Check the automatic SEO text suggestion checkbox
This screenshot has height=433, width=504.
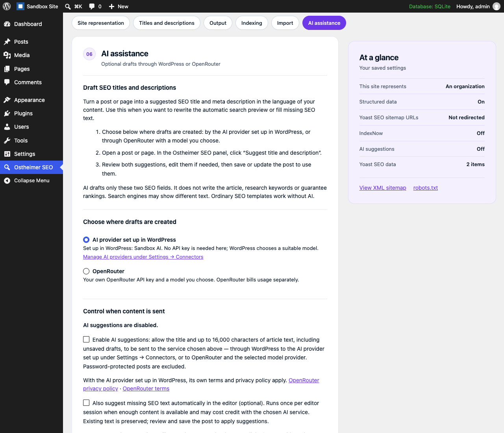[x=86, y=403]
